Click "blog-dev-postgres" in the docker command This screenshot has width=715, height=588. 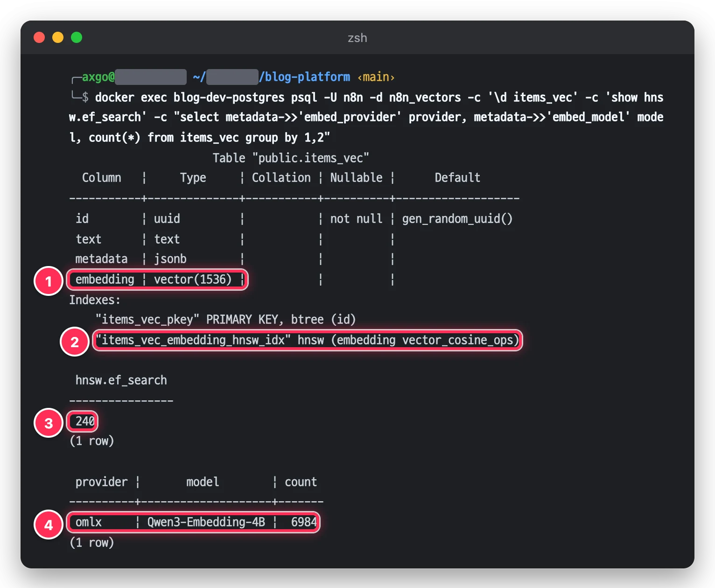pyautogui.click(x=229, y=98)
